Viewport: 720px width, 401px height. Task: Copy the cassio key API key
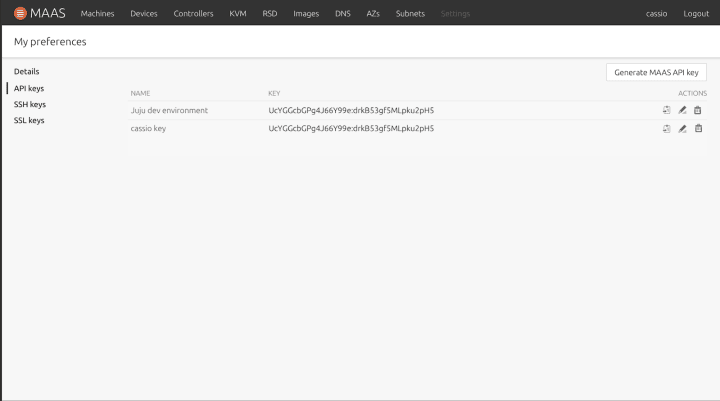[666, 129]
